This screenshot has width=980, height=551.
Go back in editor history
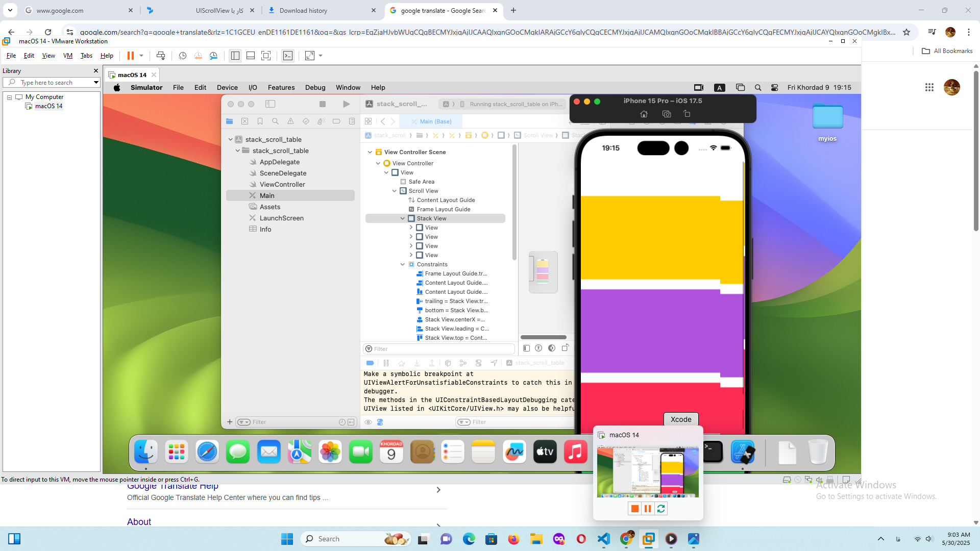383,121
